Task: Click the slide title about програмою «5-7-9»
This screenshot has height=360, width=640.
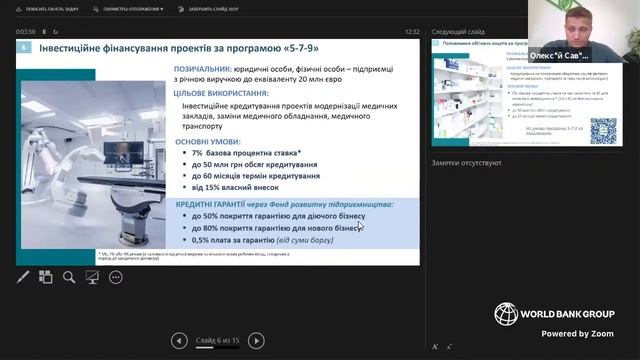Action: coord(179,48)
